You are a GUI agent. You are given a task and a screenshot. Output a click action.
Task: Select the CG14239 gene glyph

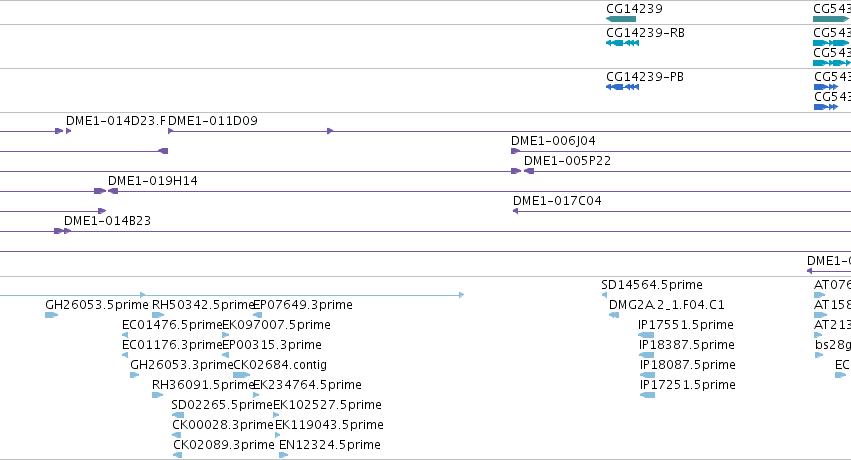pos(621,19)
